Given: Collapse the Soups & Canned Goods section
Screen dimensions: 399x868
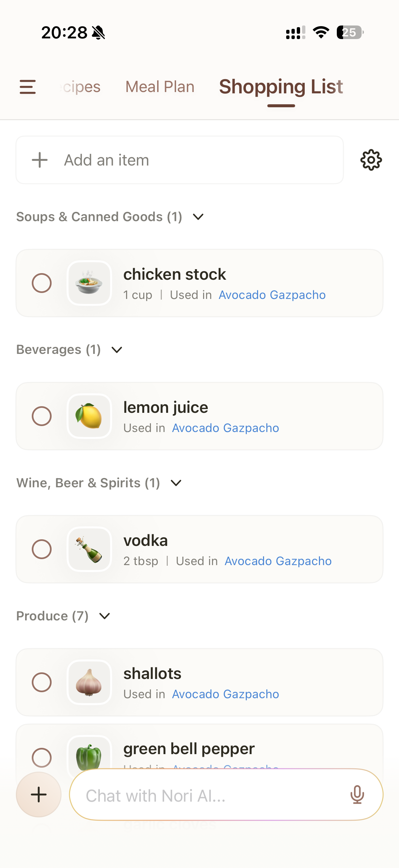Looking at the screenshot, I should (198, 217).
